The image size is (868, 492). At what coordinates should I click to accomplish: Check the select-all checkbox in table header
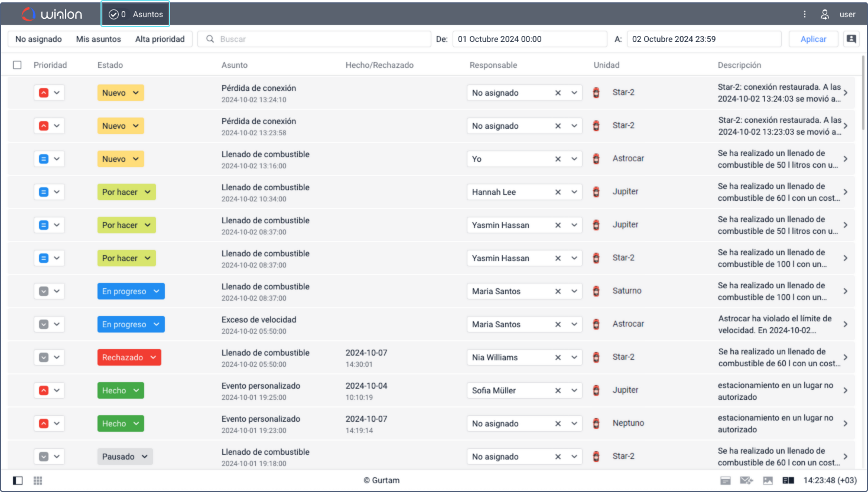17,65
